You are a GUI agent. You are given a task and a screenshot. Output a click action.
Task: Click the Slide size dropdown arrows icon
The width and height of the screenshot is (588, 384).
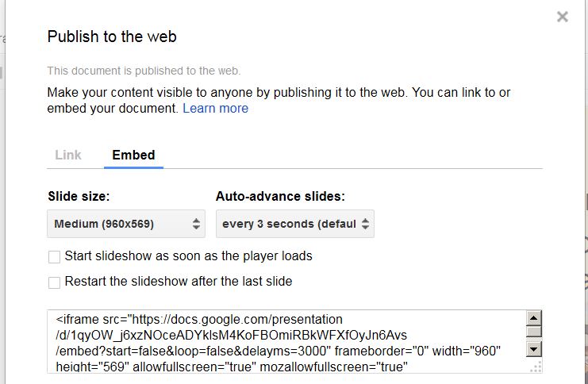[196, 224]
